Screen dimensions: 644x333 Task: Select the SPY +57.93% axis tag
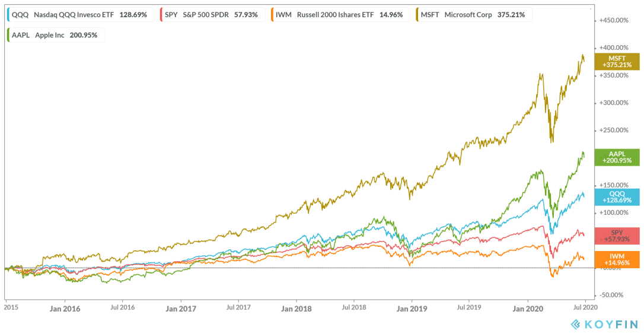click(617, 236)
